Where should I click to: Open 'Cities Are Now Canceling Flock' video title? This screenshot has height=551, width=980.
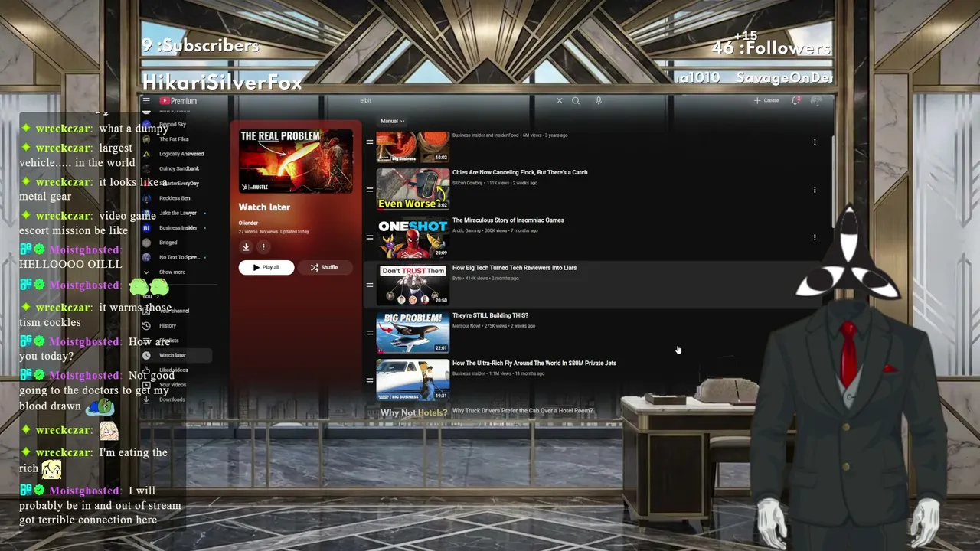click(x=520, y=172)
